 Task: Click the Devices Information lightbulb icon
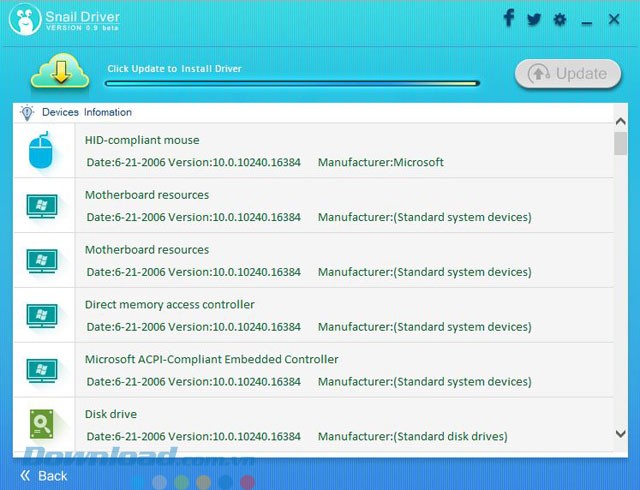pos(27,113)
